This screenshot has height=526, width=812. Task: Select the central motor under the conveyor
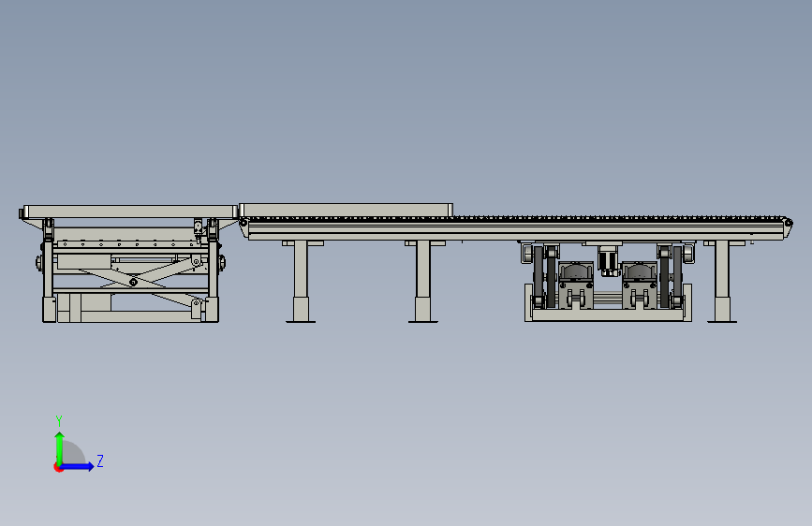coord(608,261)
